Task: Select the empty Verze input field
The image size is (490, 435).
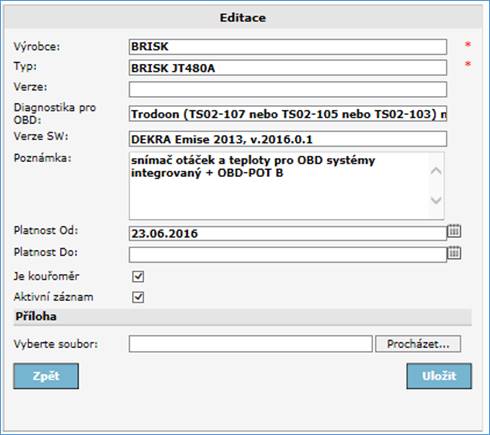Action: tap(288, 89)
